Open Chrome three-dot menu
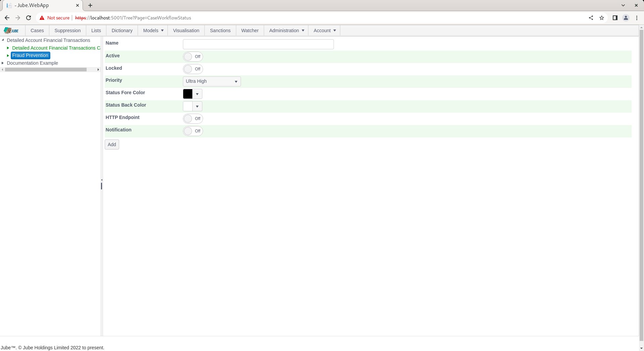Image resolution: width=644 pixels, height=351 pixels. pos(637,18)
